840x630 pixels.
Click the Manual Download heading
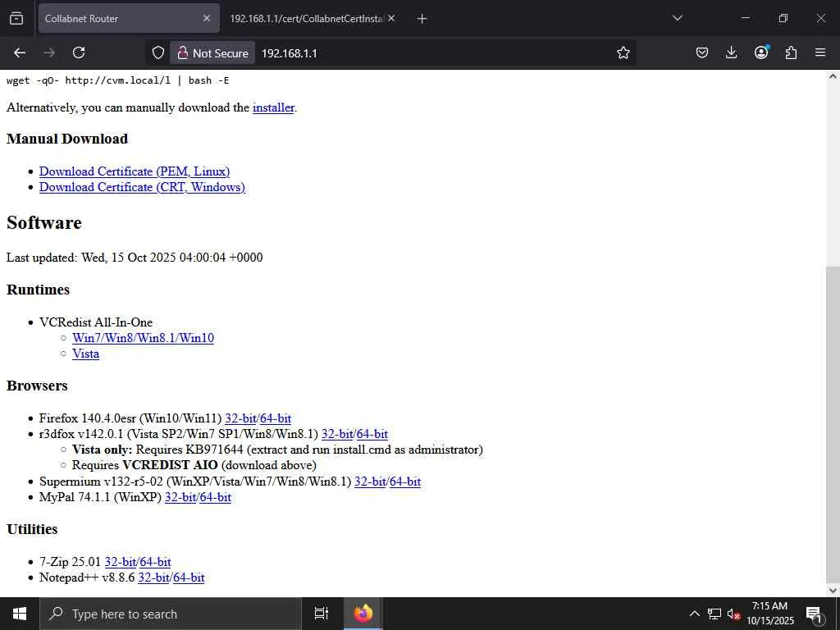[x=67, y=139]
